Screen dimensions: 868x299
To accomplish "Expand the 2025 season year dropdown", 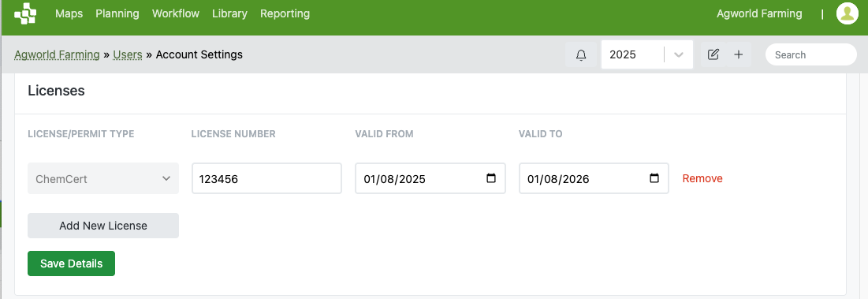I will [x=679, y=54].
